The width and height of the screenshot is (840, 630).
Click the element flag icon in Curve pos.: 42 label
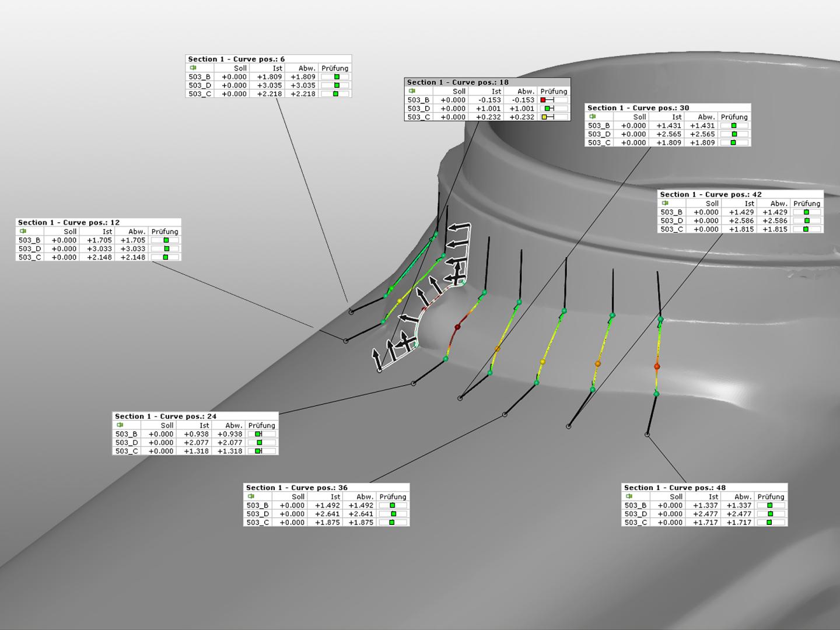666,204
